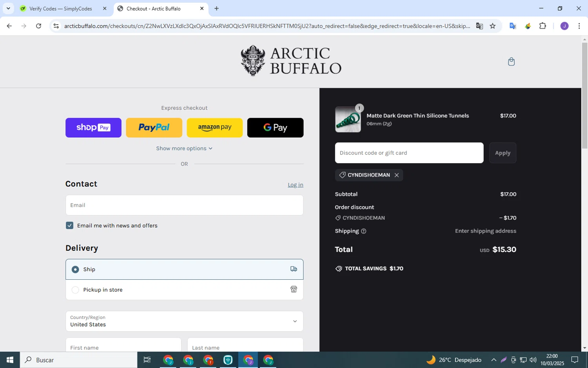This screenshot has width=588, height=368.
Task: Expand Show more options
Action: (x=184, y=148)
